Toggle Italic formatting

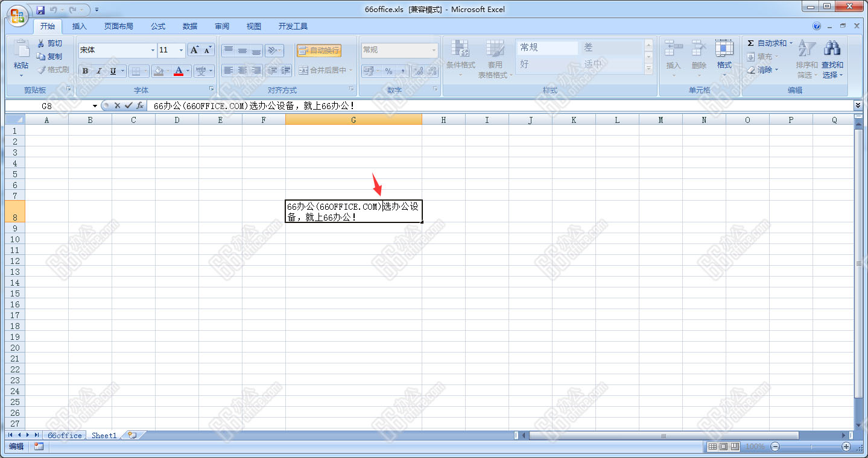click(99, 71)
